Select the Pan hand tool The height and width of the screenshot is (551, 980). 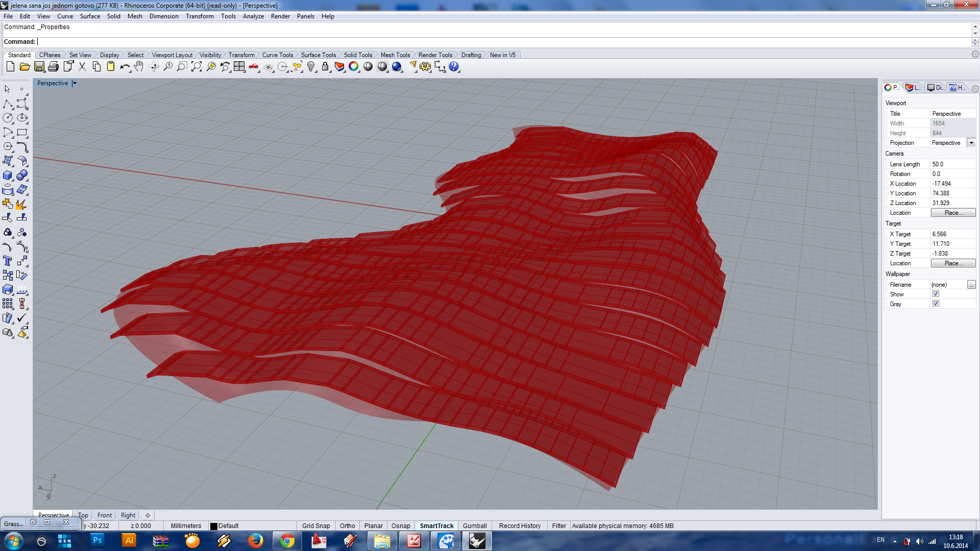(139, 67)
